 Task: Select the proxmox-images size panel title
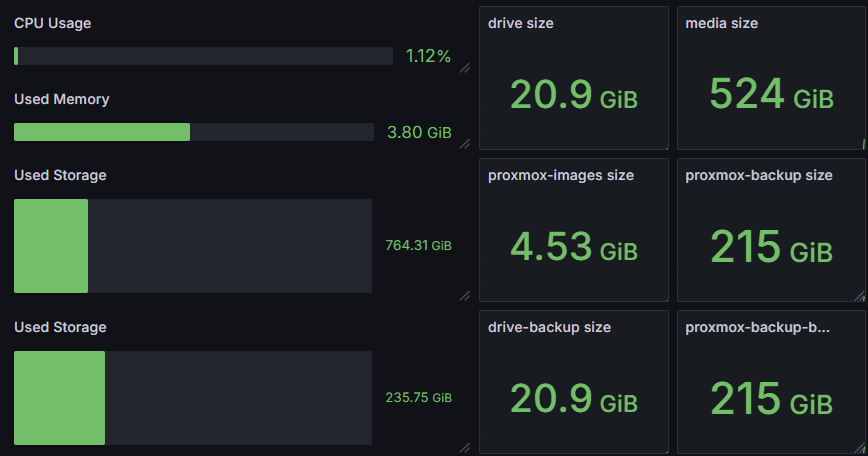point(561,175)
